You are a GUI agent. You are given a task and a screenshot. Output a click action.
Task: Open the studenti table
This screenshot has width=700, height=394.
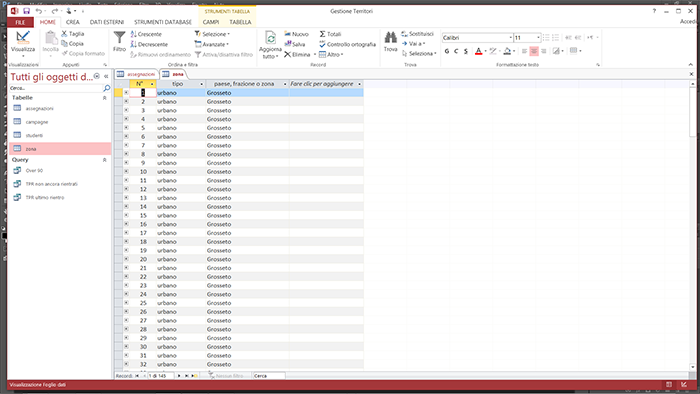pos(34,135)
